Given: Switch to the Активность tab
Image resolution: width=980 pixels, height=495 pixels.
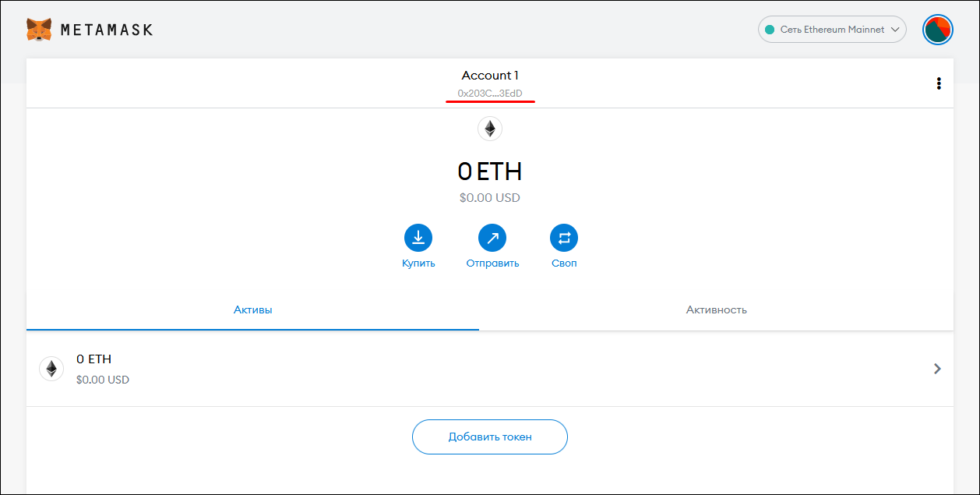Looking at the screenshot, I should click(717, 310).
